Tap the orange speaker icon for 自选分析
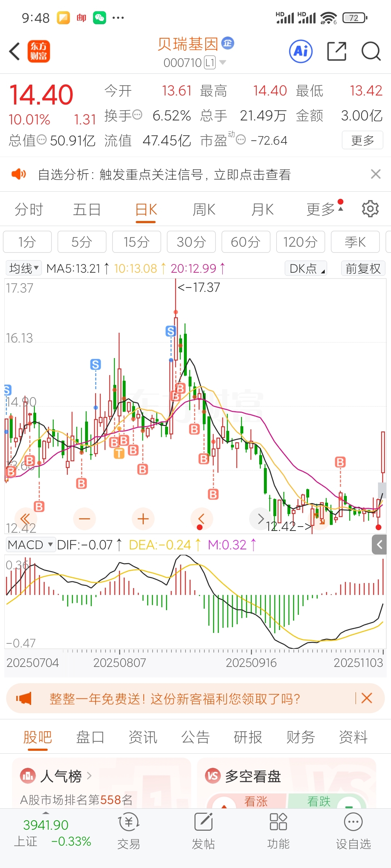391x868 pixels. (18, 174)
